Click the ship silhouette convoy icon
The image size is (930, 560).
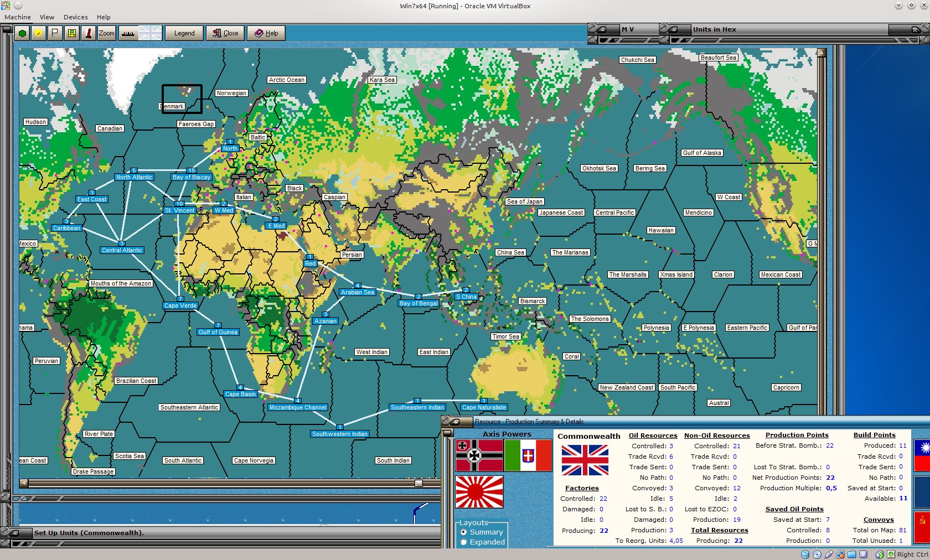click(x=128, y=33)
